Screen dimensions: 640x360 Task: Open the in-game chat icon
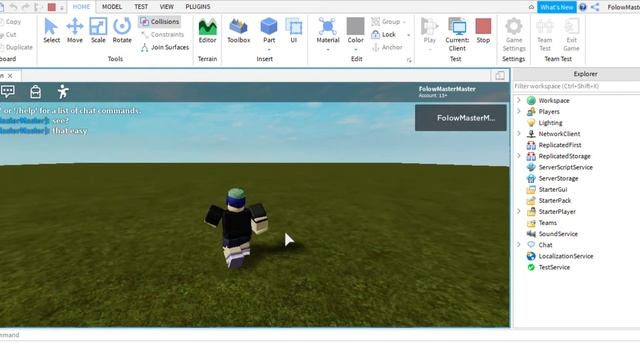pos(8,91)
